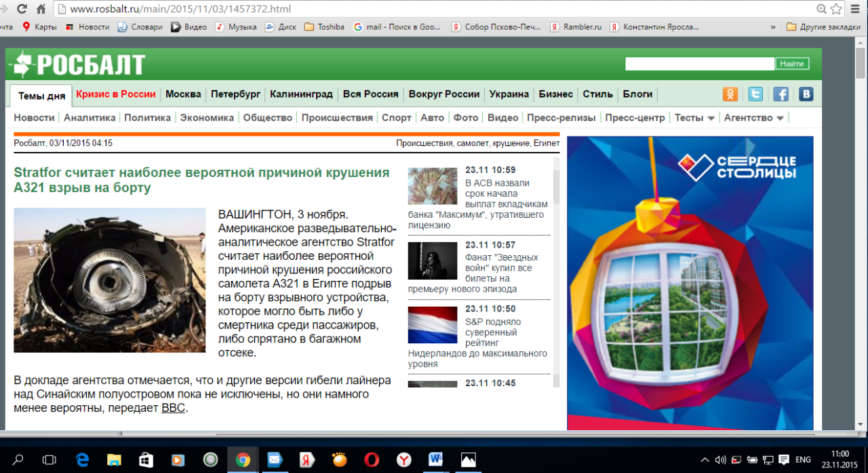Viewport: 868px width, 473px height.
Task: Open the news thumbnail for банк Максимум
Action: [433, 186]
